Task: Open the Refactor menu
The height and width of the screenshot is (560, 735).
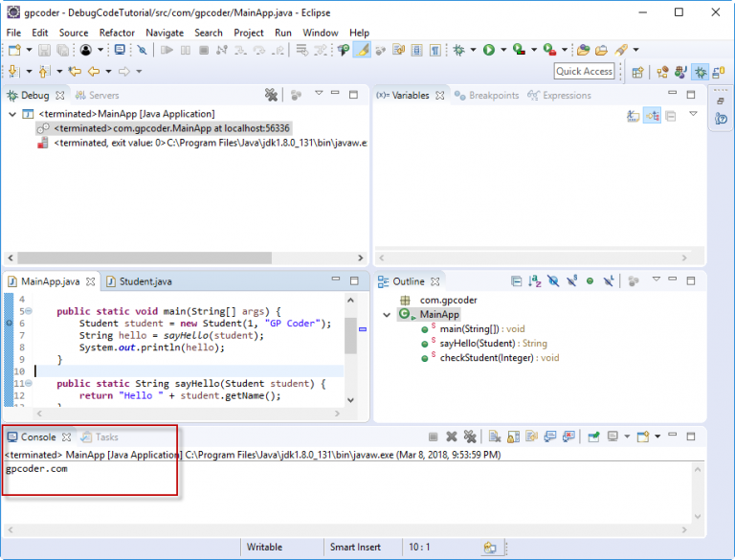Action: point(117,32)
